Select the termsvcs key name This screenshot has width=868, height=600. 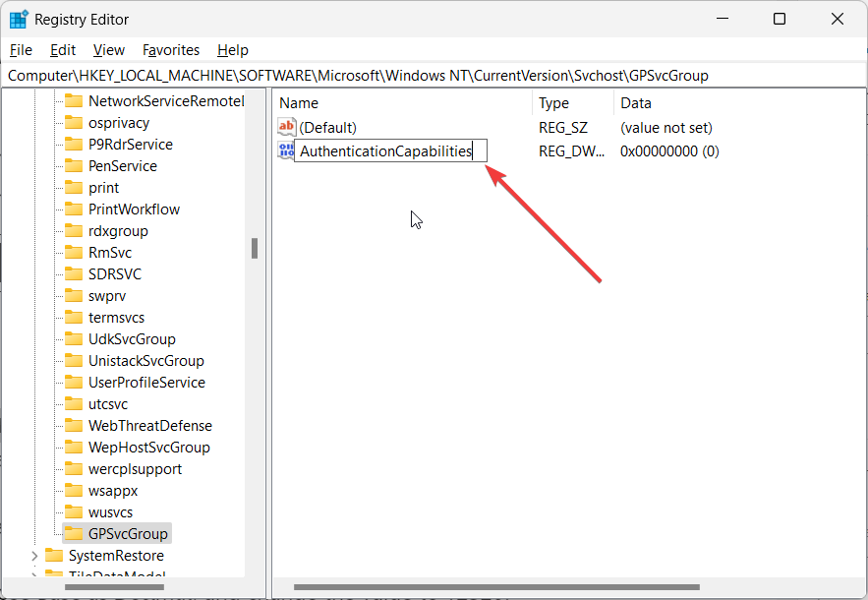point(116,317)
